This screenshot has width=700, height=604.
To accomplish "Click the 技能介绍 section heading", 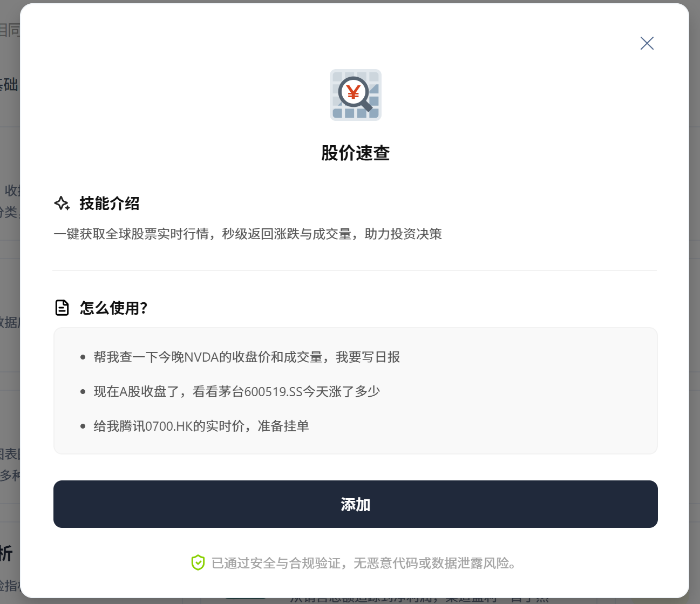I will coord(110,203).
